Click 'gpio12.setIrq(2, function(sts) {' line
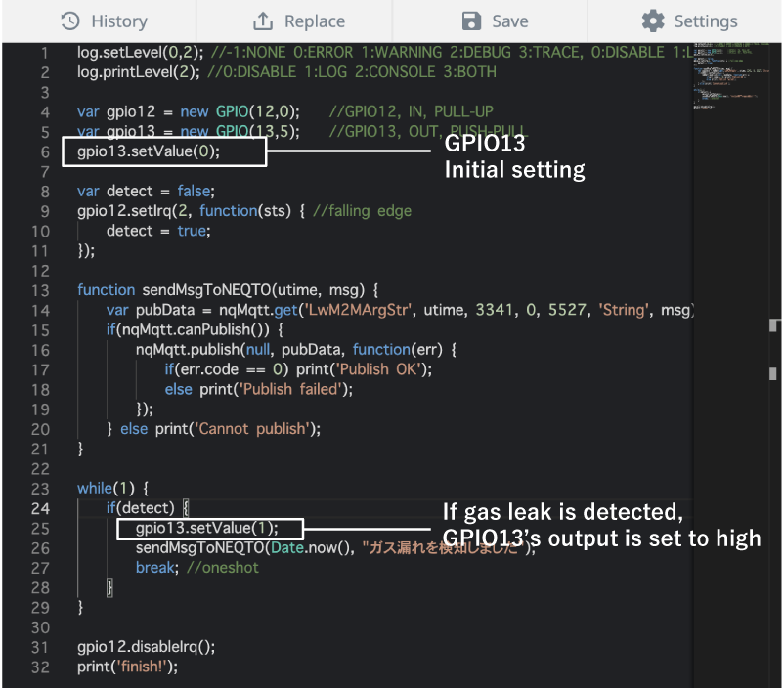Screen dimensions: 784x688 pos(191,211)
